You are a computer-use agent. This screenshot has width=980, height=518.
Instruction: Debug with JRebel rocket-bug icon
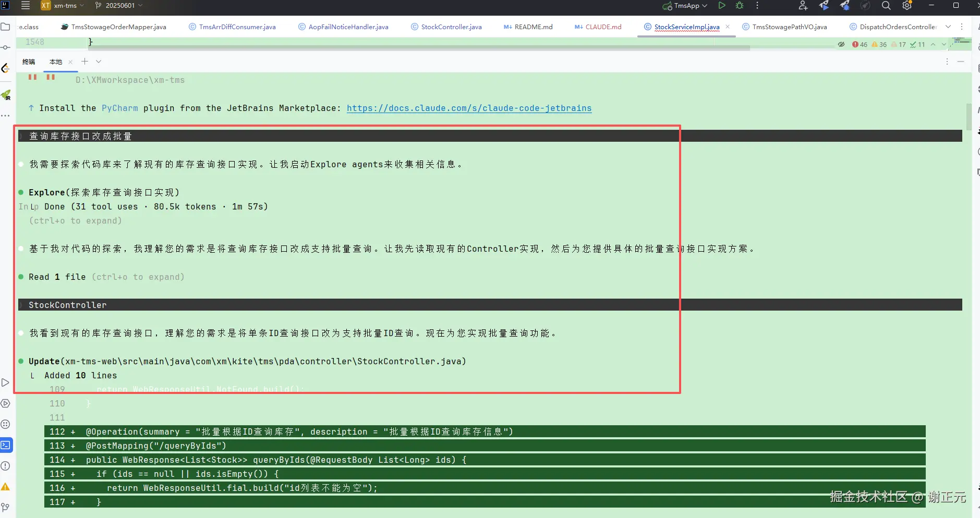pyautogui.click(x=845, y=6)
